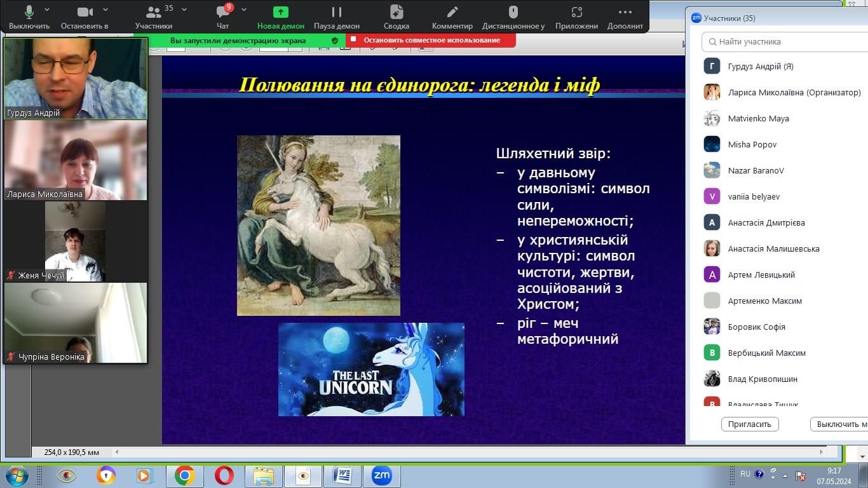The height and width of the screenshot is (488, 868).
Task: Click the Windows Start orb
Action: 17,475
